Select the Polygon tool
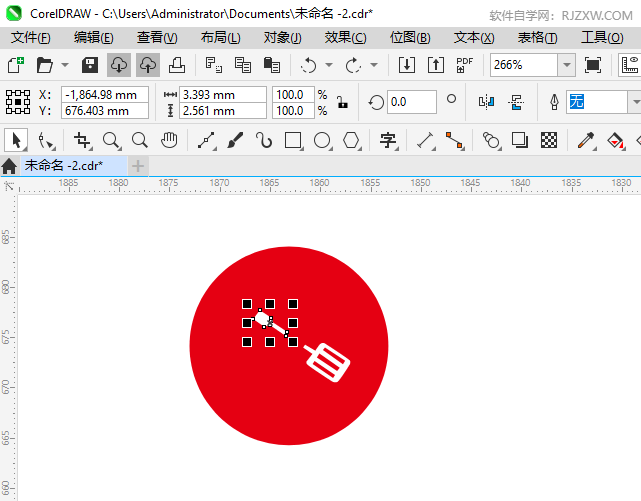Screen dimensions: 641x501 point(351,141)
